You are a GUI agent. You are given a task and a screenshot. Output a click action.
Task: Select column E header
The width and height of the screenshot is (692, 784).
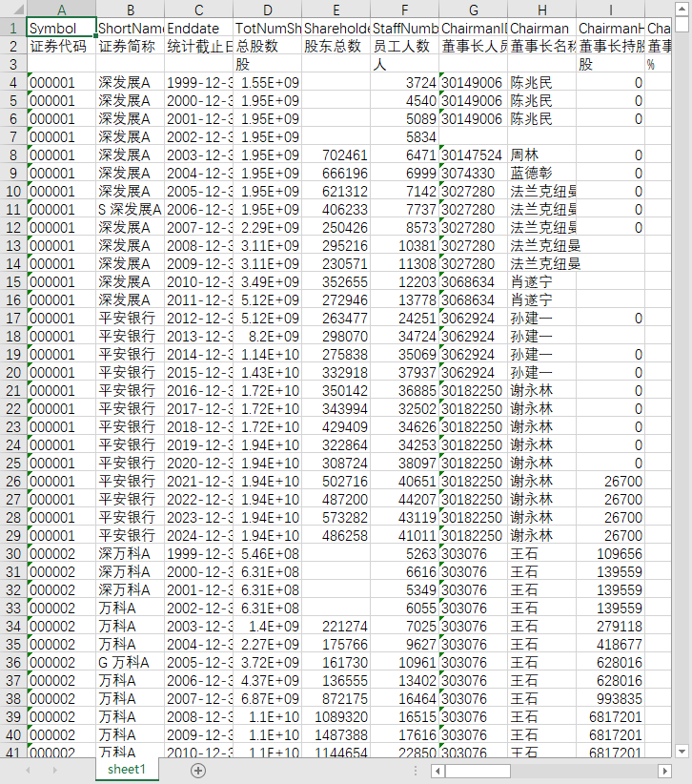(336, 10)
